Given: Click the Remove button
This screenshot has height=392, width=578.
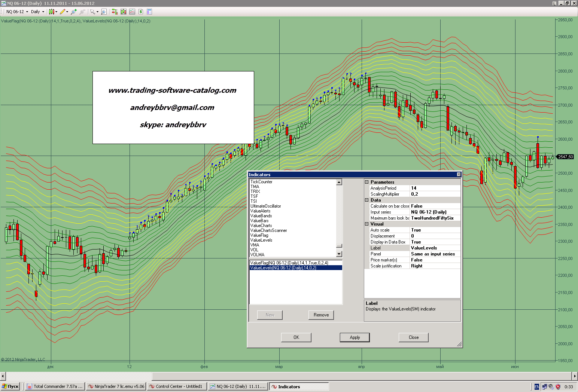Looking at the screenshot, I should 321,315.
